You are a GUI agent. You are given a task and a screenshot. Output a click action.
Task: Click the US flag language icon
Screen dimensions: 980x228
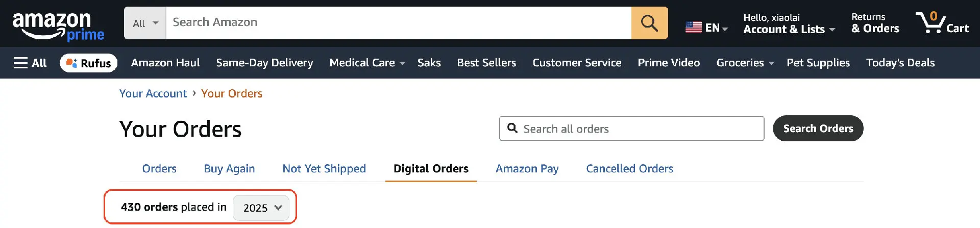tap(693, 28)
